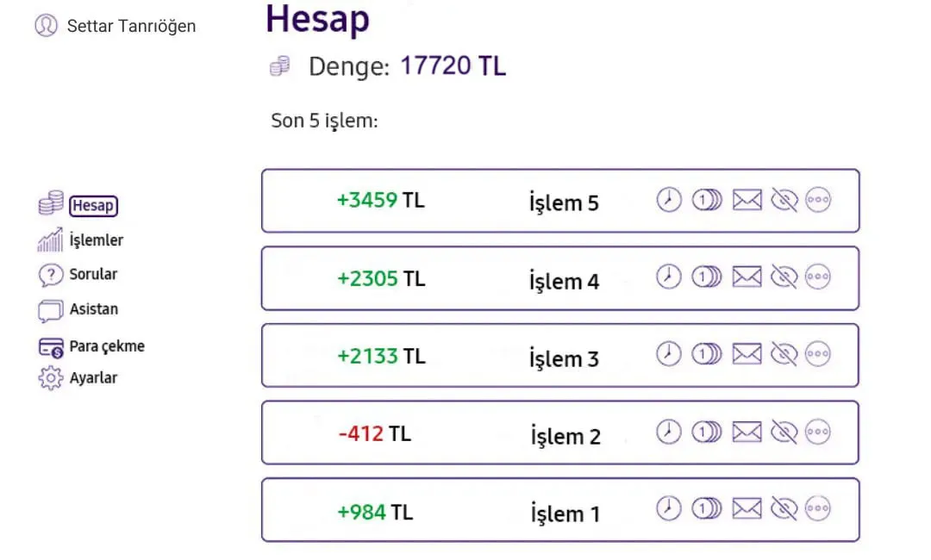
Task: Toggle the hide eye icon on İşlem 5
Action: coord(784,200)
